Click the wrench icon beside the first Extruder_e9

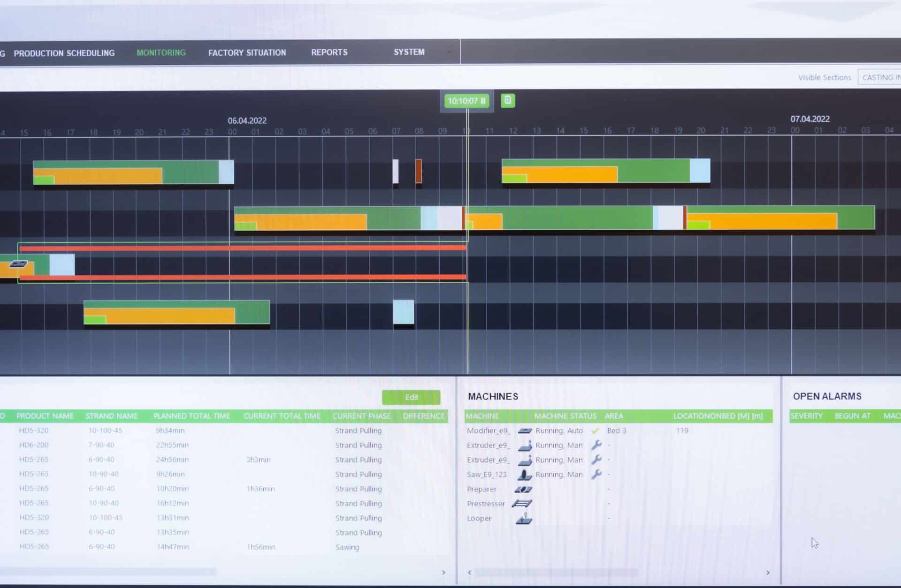596,445
